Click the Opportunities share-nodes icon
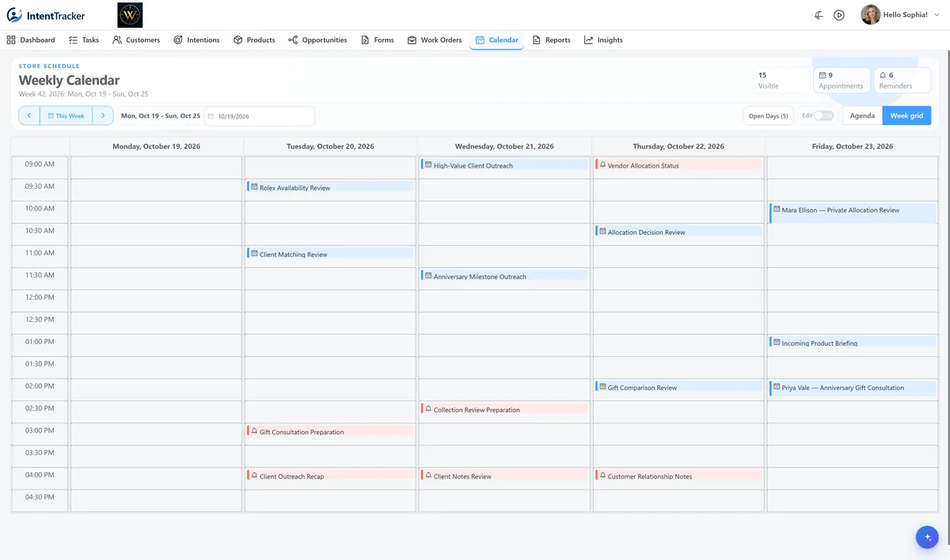The image size is (950, 560). (x=293, y=40)
